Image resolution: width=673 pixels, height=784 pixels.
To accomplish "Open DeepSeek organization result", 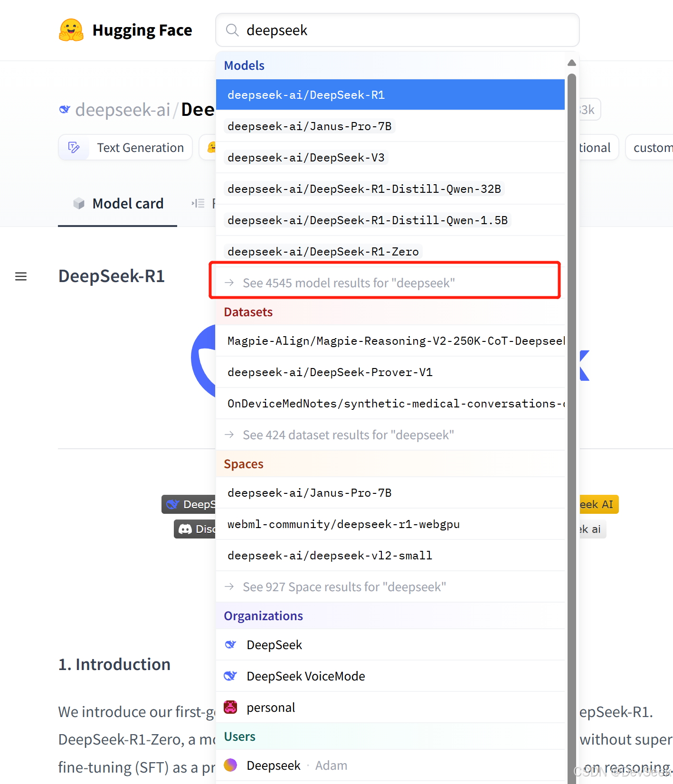I will (390, 644).
